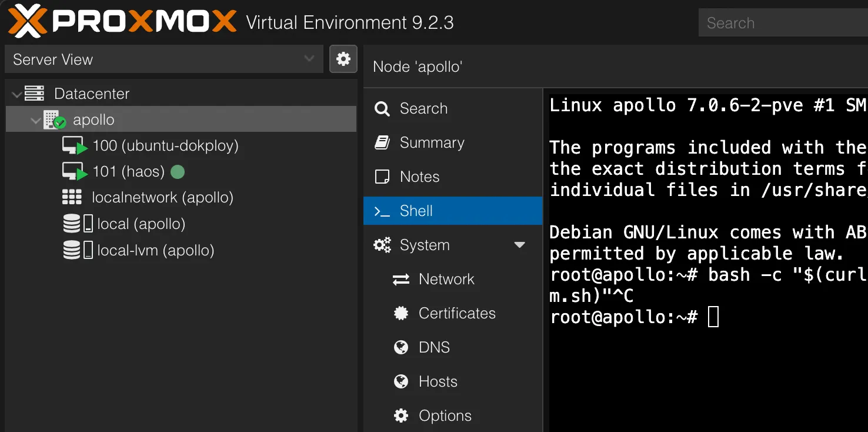Click the VM 101 monitor icon
This screenshot has height=432, width=868.
75,172
